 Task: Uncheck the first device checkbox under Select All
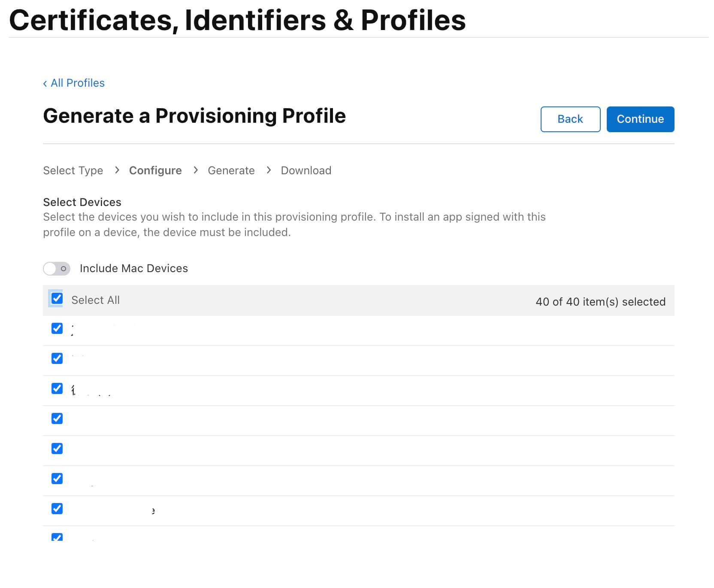point(57,329)
